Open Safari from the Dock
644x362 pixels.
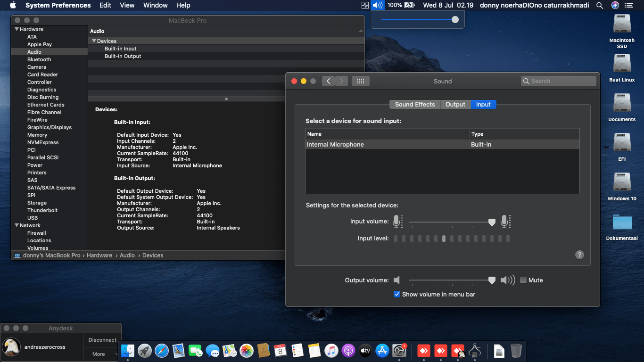pos(162,351)
